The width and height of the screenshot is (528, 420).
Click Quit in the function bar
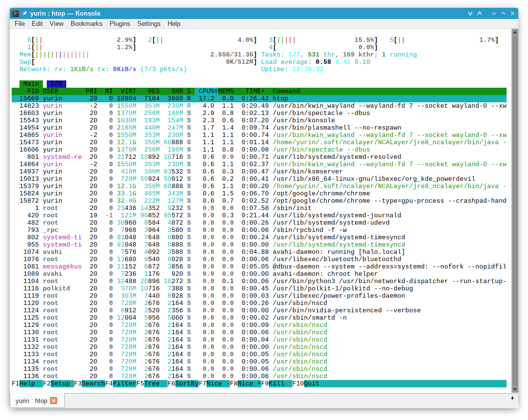(x=312, y=383)
